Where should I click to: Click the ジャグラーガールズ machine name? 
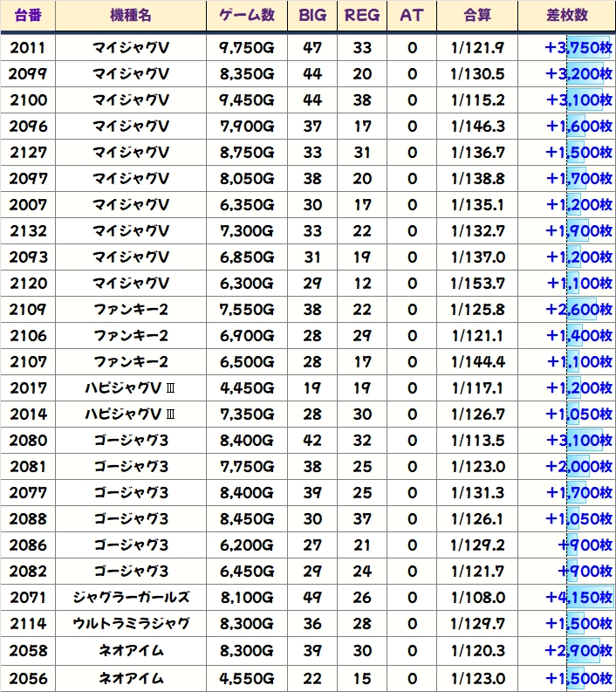130,598
